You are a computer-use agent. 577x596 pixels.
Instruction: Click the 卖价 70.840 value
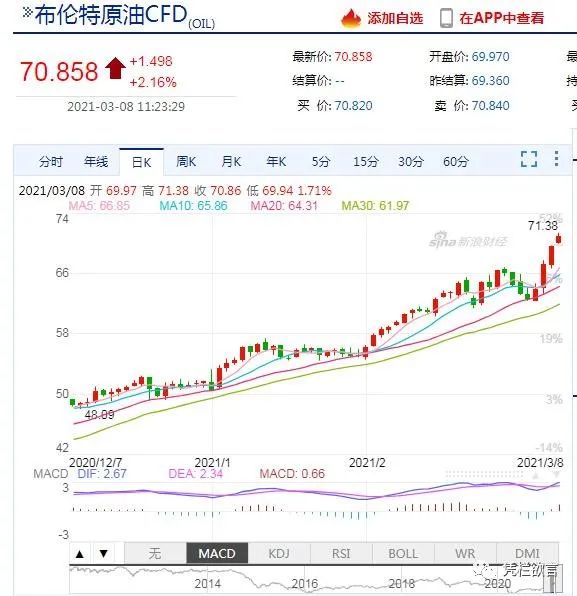[490, 106]
